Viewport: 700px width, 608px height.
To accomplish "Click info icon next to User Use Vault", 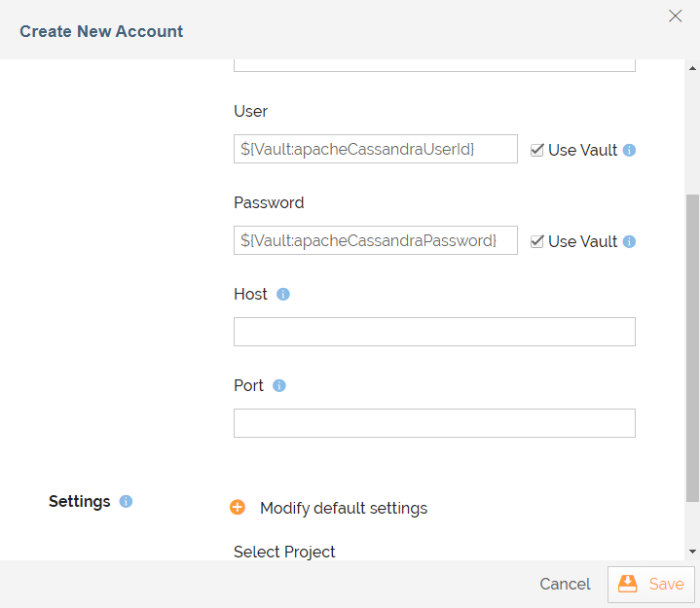I will coord(629,151).
